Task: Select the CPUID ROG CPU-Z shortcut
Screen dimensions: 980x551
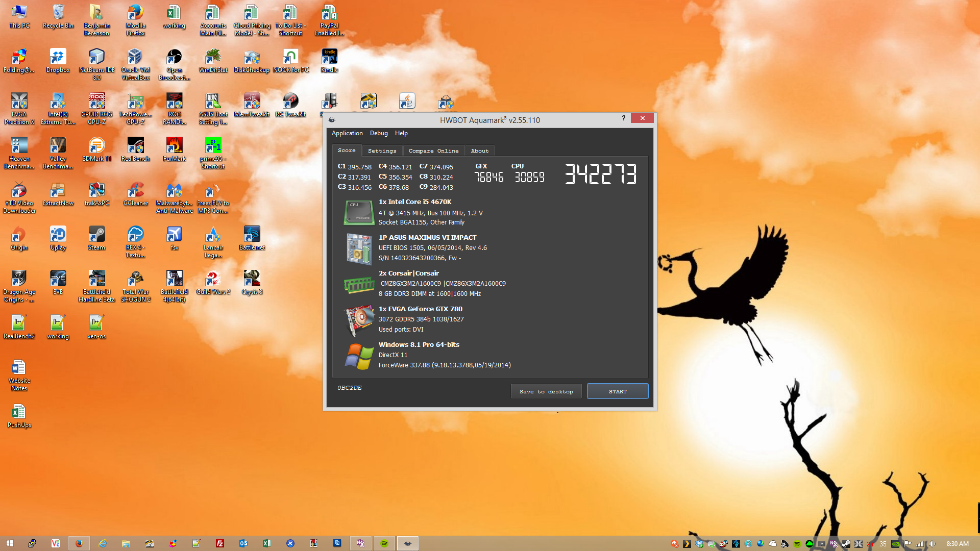Action: [96, 109]
